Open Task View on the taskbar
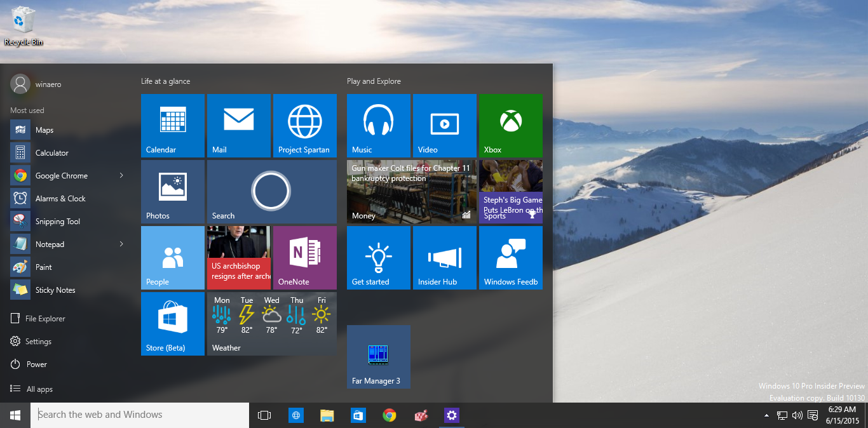868x428 pixels. pyautogui.click(x=264, y=415)
